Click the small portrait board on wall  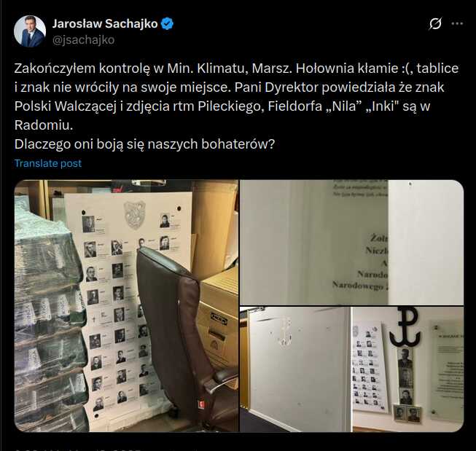[370, 368]
